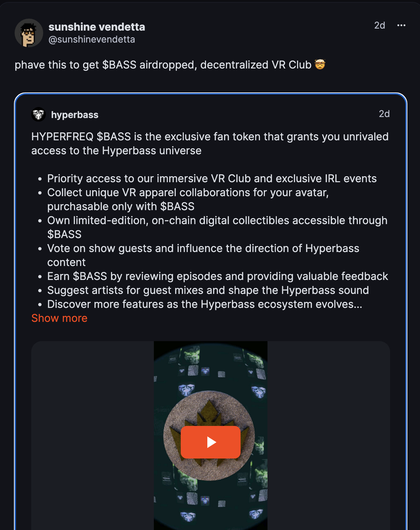Click the hyperbass round avatar icon
Image resolution: width=420 pixels, height=530 pixels.
pos(39,115)
